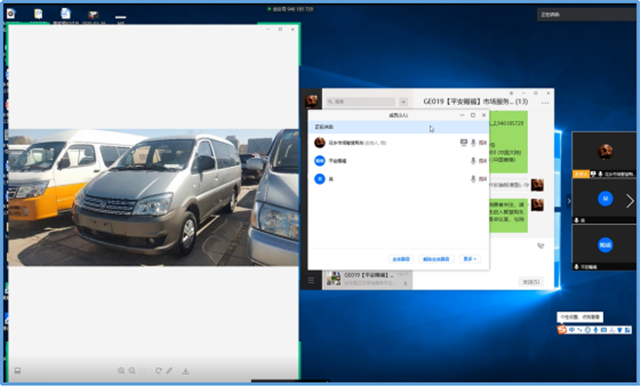The image size is (640, 387).
Task: Open soft keyboard icon on Sogou toolbar
Action: [x=604, y=330]
